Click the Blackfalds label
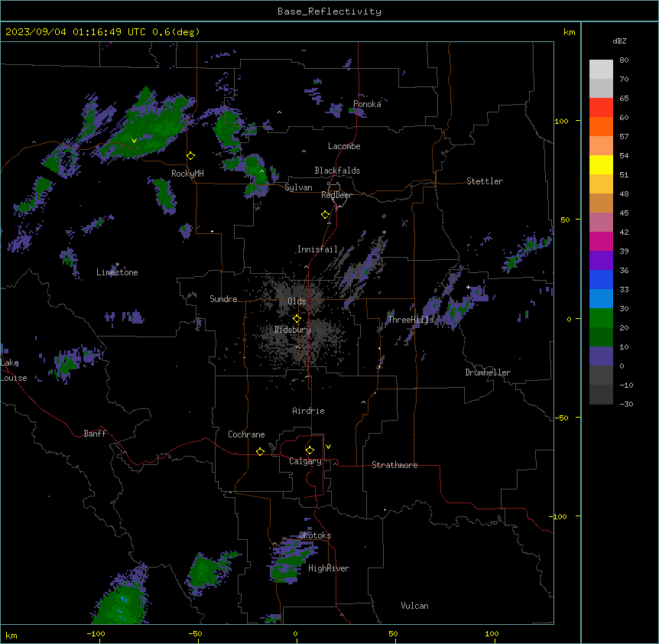This screenshot has height=644, width=659. 337,171
